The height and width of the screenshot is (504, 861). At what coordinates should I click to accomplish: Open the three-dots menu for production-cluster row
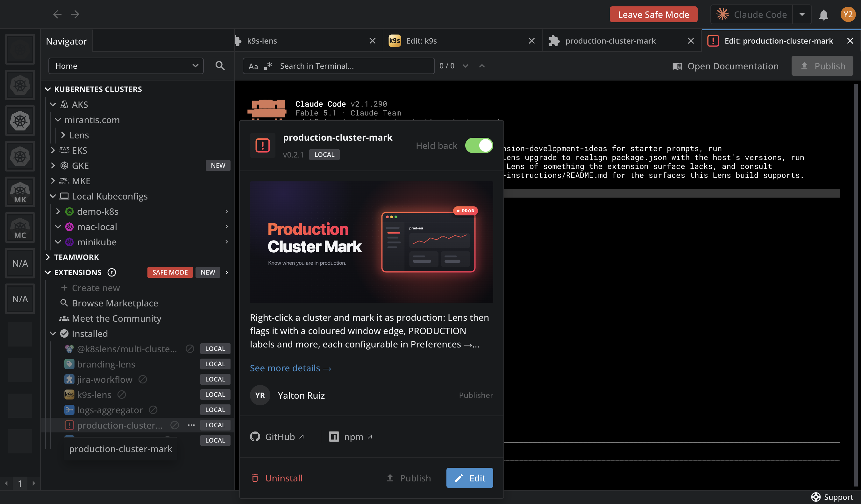coord(191,425)
